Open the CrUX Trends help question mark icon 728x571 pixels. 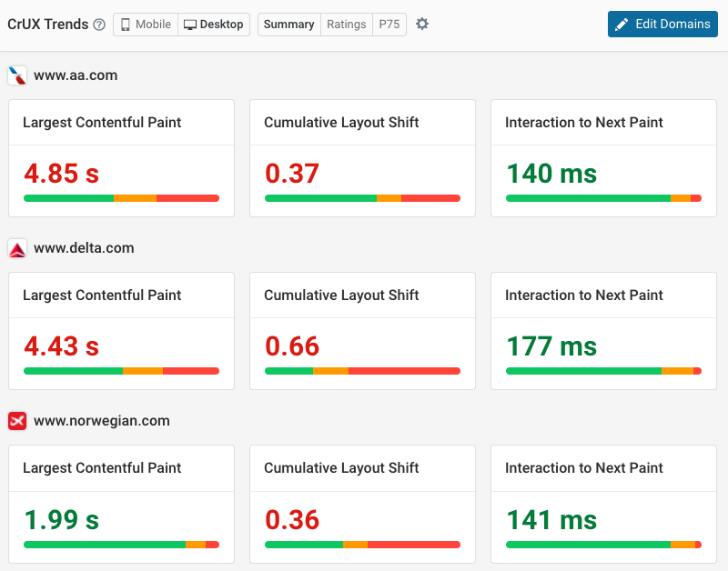pyautogui.click(x=99, y=25)
